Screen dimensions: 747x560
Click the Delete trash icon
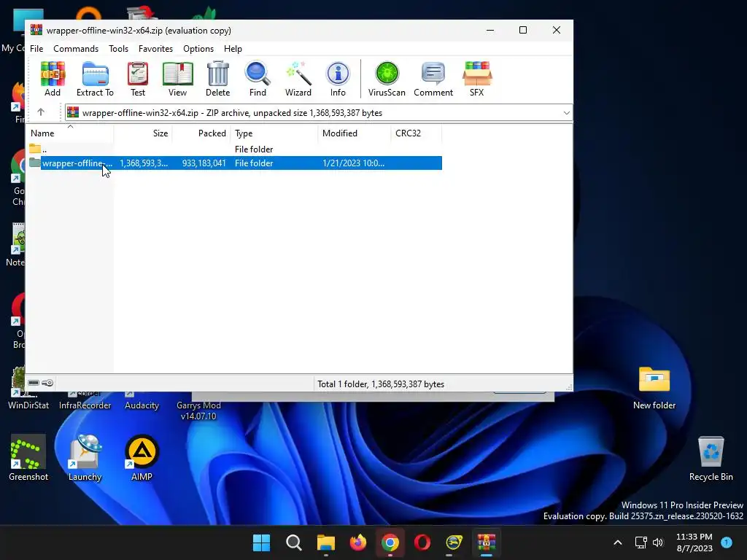[x=217, y=79]
